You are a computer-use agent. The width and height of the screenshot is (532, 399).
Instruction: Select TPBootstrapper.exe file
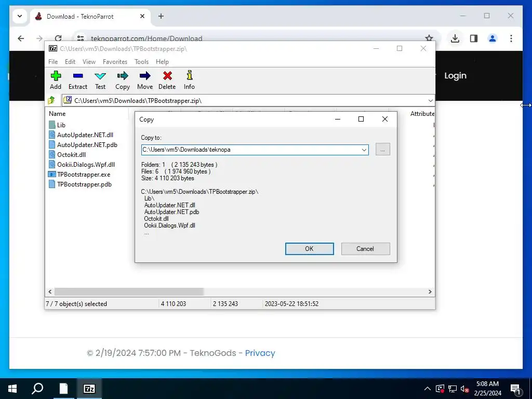click(x=79, y=175)
